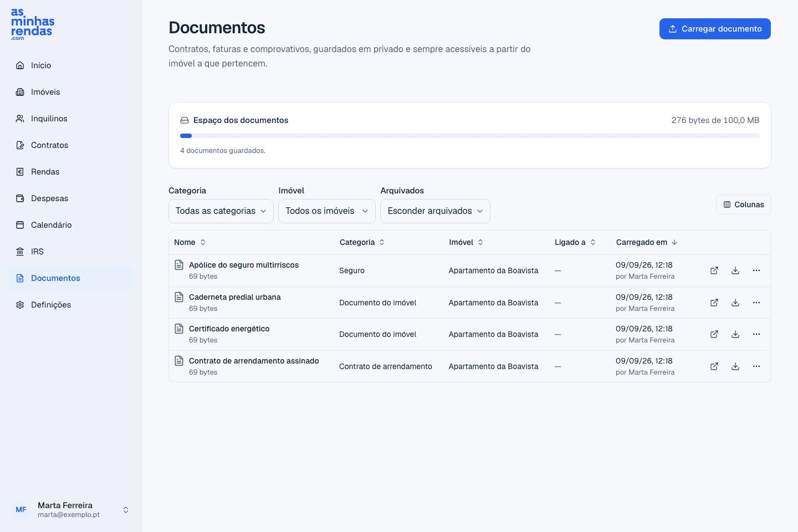Screen dimensions: 798x532
Task: Click the Seguro category cell
Action: (352, 270)
